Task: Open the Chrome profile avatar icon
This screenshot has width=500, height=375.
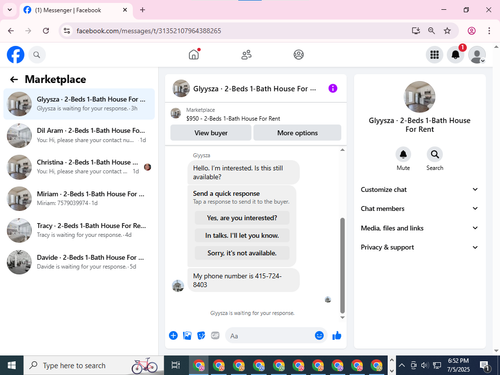Action: (471, 31)
